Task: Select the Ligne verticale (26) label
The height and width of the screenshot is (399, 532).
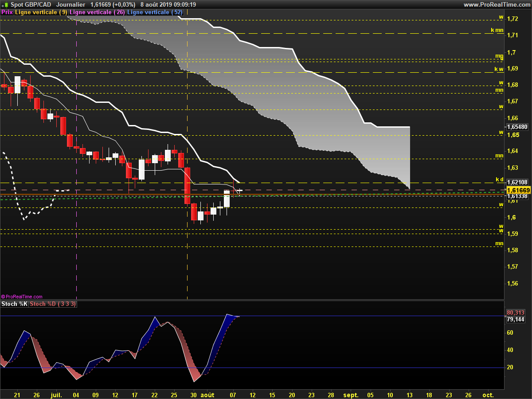Action: coord(98,12)
